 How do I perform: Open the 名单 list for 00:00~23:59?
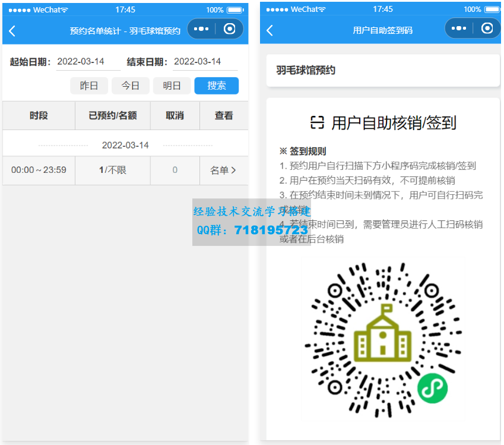click(223, 170)
